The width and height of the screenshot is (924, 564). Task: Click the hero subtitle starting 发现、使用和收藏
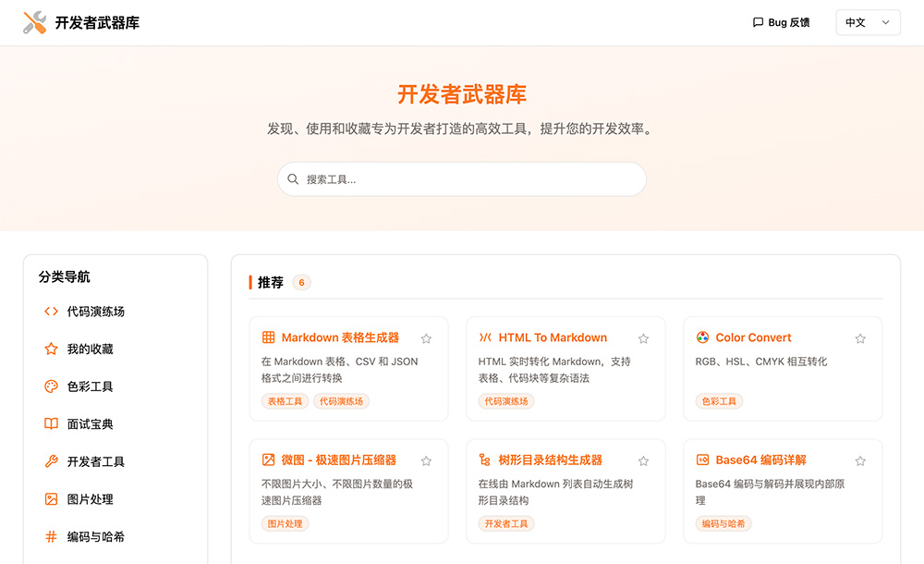pyautogui.click(x=462, y=129)
